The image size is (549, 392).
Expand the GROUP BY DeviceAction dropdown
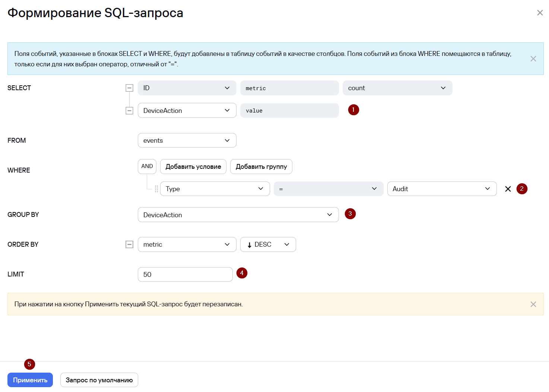click(238, 215)
